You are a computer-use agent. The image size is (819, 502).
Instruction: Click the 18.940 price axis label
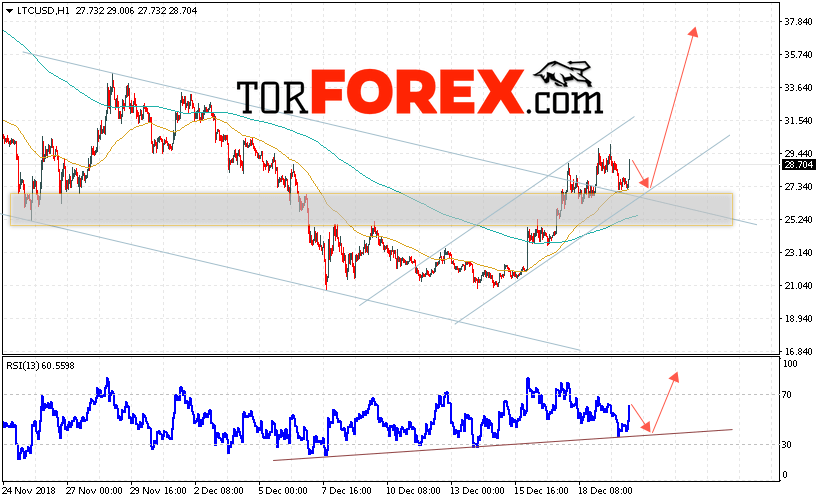799,318
